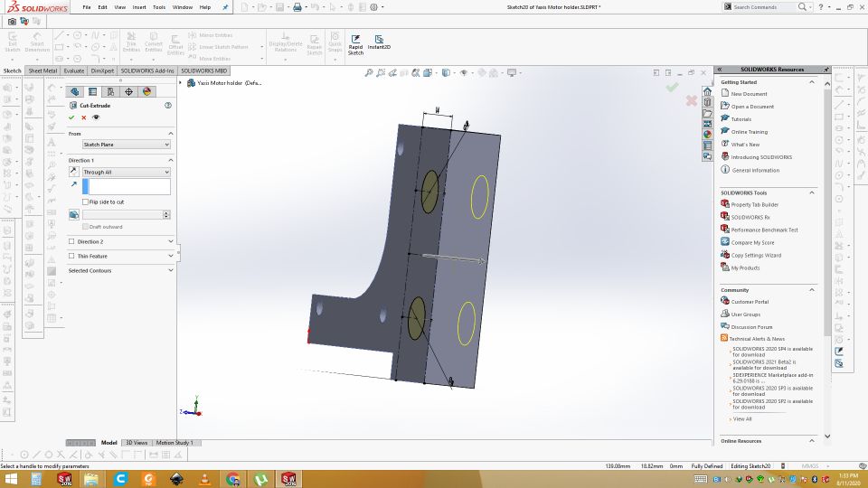Viewport: 868px width, 488px height.
Task: Open the Through All end condition dropdown
Action: [127, 172]
